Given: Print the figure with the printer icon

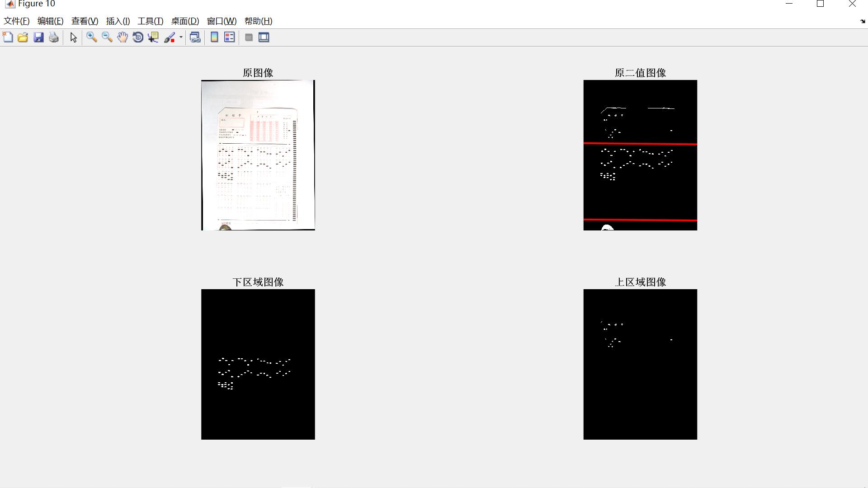Looking at the screenshot, I should [x=54, y=38].
